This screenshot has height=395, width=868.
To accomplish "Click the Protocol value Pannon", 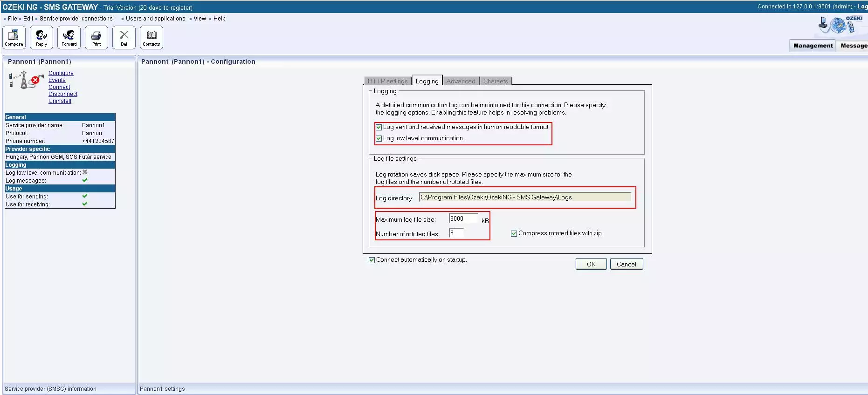I will click(92, 133).
